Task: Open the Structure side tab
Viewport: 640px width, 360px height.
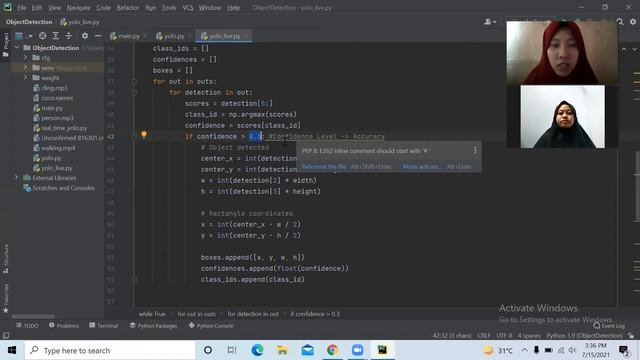Action: pos(6,259)
